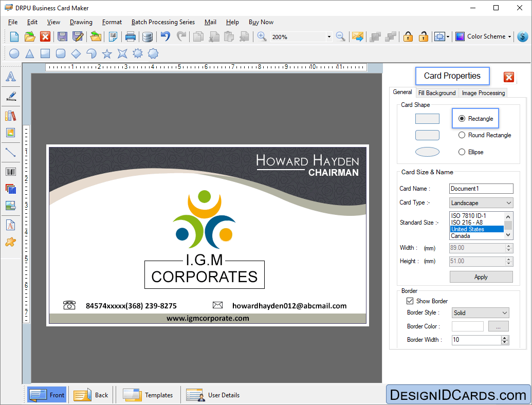Select the ellipse shape tool
Image resolution: width=532 pixels, height=405 pixels.
pos(14,53)
